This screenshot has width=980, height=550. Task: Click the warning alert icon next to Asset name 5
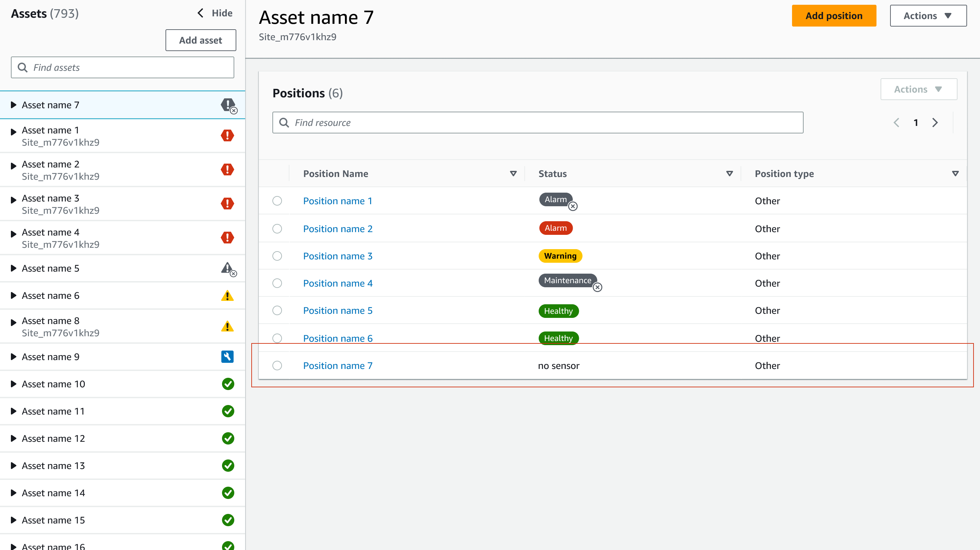pos(228,268)
